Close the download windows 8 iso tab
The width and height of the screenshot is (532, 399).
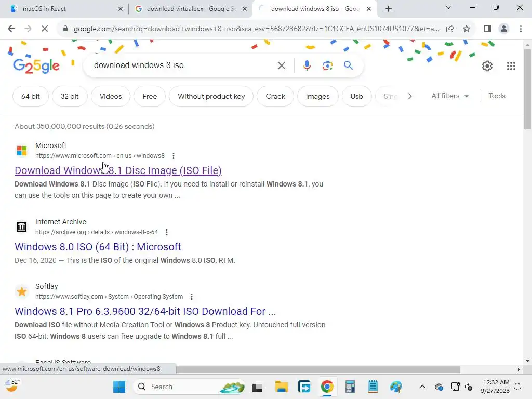coord(369,9)
